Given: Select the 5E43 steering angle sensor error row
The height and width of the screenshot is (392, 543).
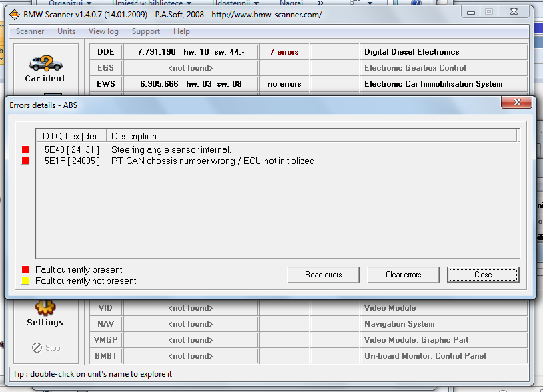Looking at the screenshot, I should [278, 149].
